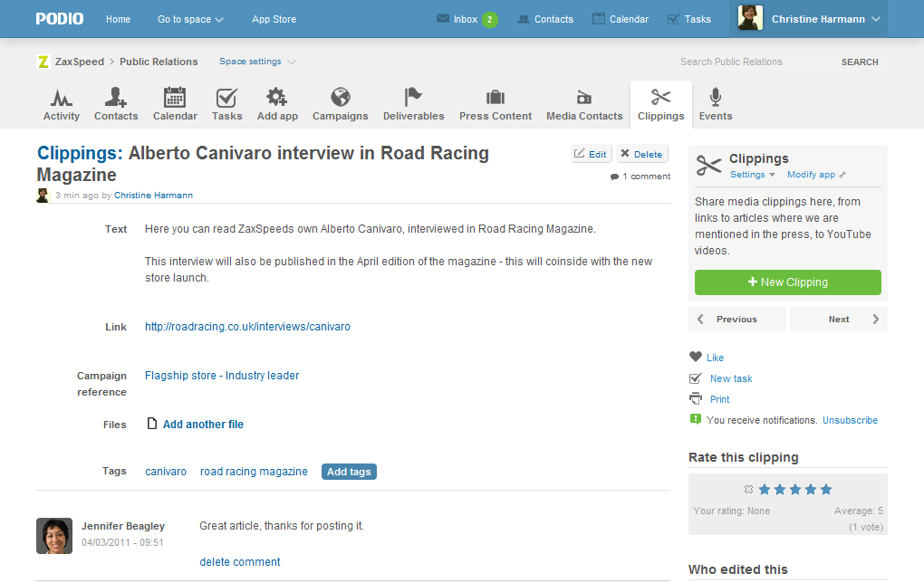The height and width of the screenshot is (583, 924).
Task: Open the Media Contacts radio icon
Action: pyautogui.click(x=584, y=98)
